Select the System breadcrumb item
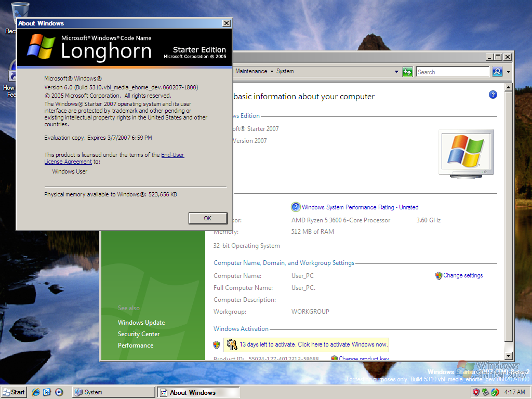The height and width of the screenshot is (399, 532). (x=285, y=71)
